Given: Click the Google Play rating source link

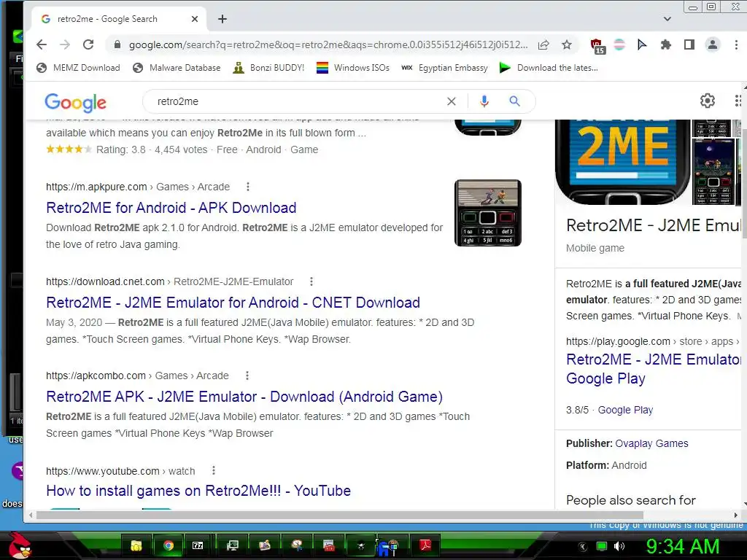Looking at the screenshot, I should (x=625, y=410).
